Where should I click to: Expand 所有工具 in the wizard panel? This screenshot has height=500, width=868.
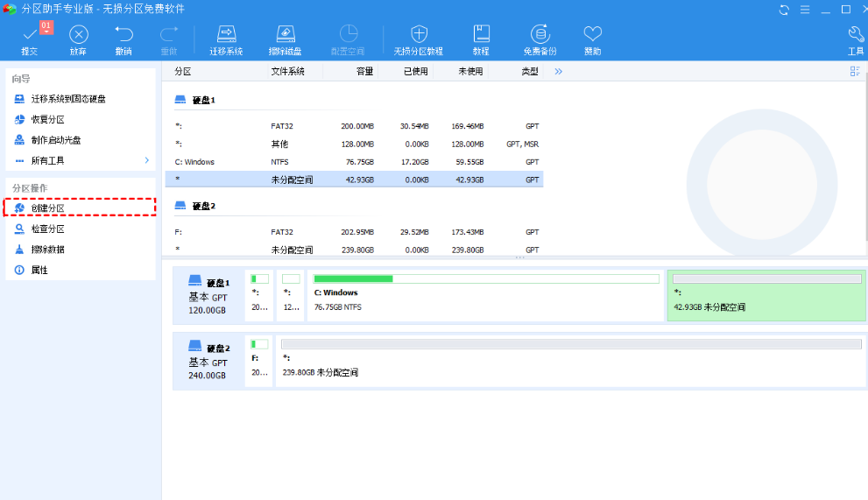click(81, 161)
